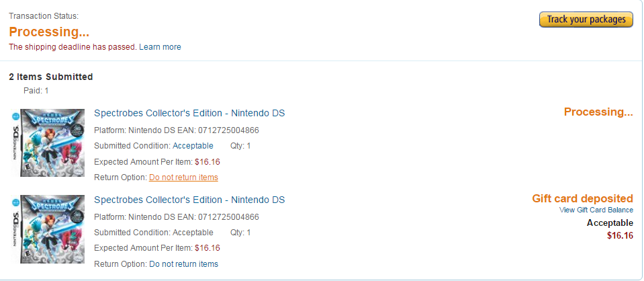Click the Expected Amount $16.16 of the Processing item
The height and width of the screenshot is (281, 644).
(x=208, y=162)
